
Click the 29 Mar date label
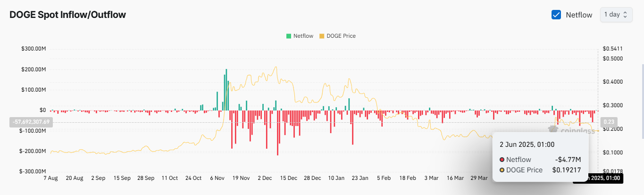[479, 178]
